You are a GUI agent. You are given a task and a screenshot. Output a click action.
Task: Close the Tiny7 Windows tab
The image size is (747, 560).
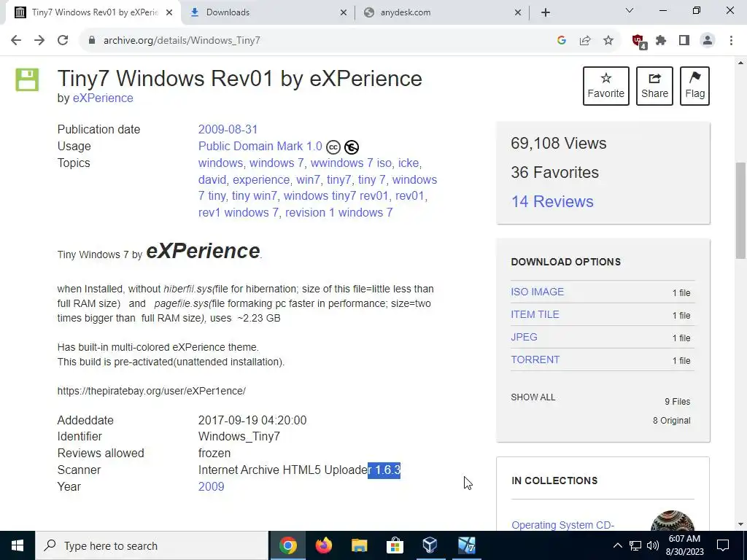pos(169,13)
